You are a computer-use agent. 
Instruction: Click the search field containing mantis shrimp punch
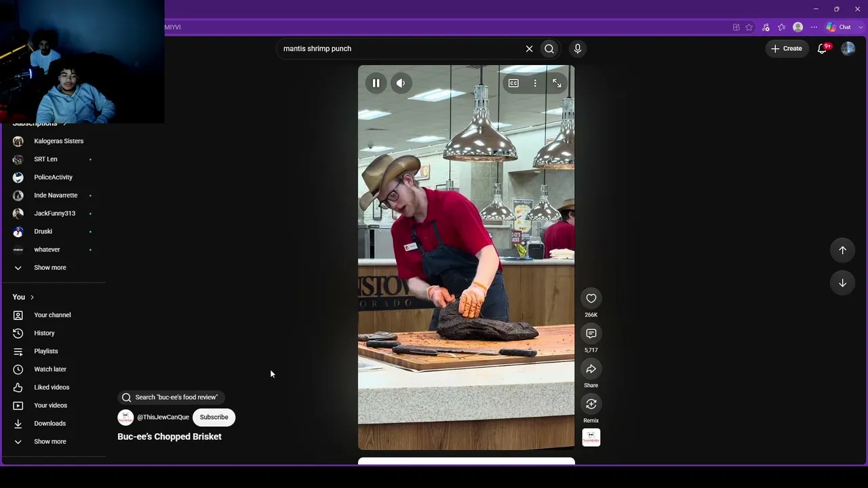[400, 49]
